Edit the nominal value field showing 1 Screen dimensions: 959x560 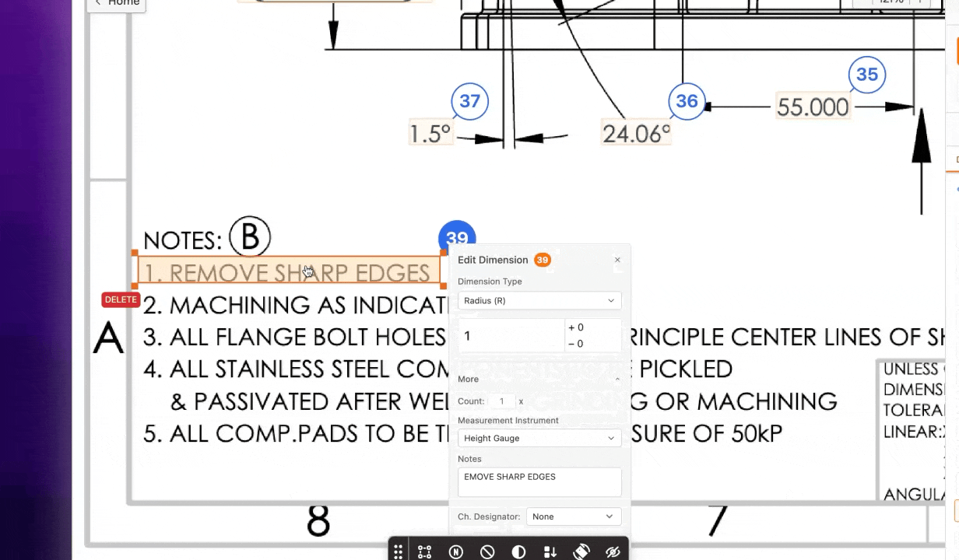510,335
